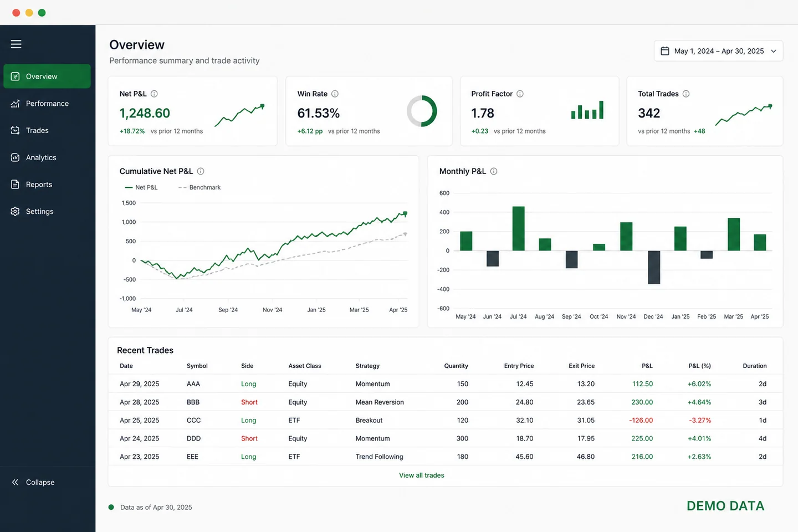The height and width of the screenshot is (532, 798).
Task: Click the Mar '25 monthly P&L bar
Action: pos(734,234)
